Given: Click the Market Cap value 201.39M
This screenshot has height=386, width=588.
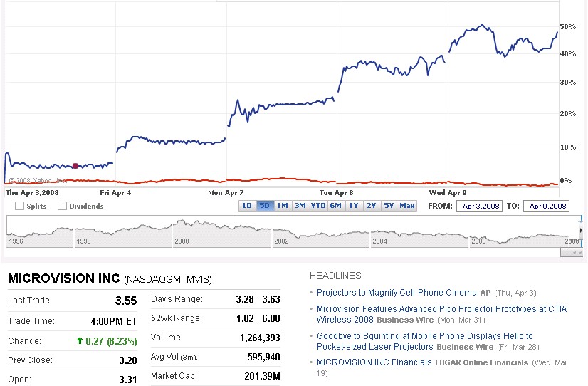Looking at the screenshot, I should (262, 376).
